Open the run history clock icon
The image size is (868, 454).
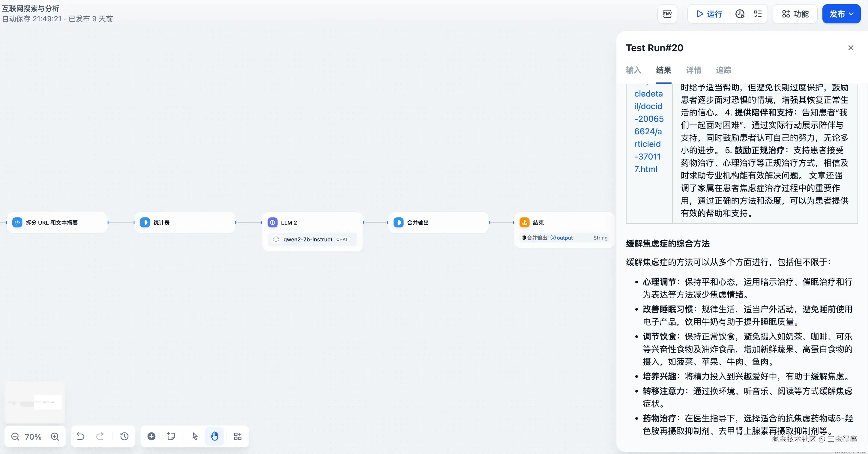click(740, 14)
